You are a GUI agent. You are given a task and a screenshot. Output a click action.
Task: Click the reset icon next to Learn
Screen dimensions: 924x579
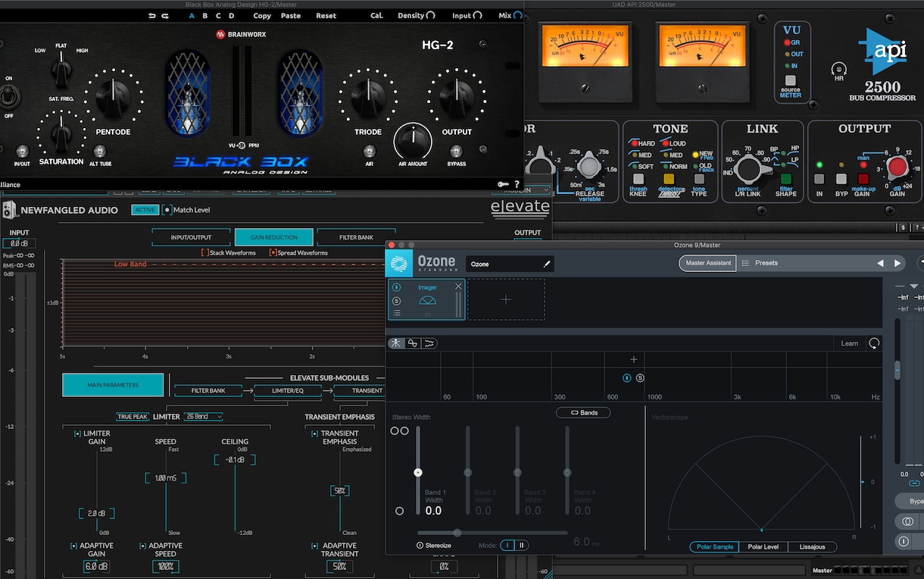874,343
